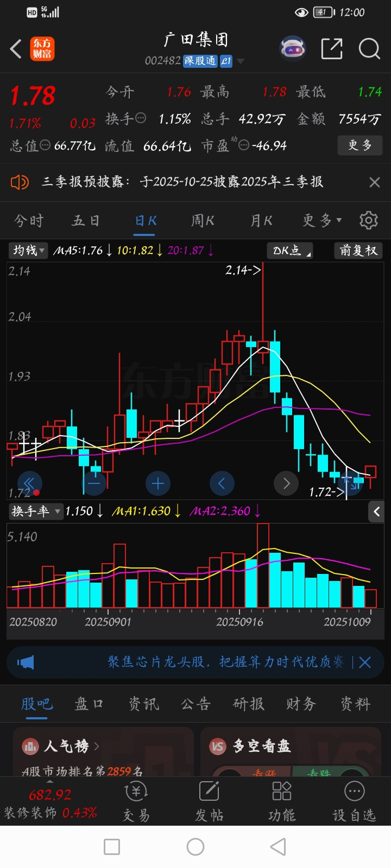Tap Android home circle button
Viewport: 391px width, 868px height.
point(195,847)
